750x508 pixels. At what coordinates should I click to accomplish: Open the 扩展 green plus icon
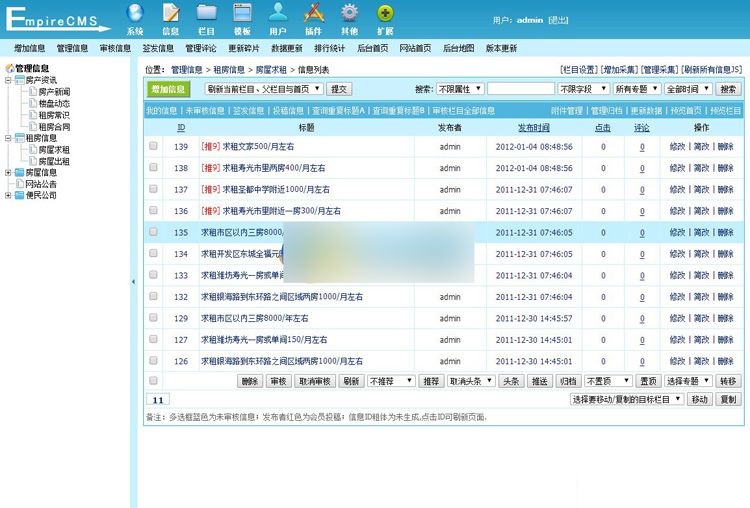[386, 13]
